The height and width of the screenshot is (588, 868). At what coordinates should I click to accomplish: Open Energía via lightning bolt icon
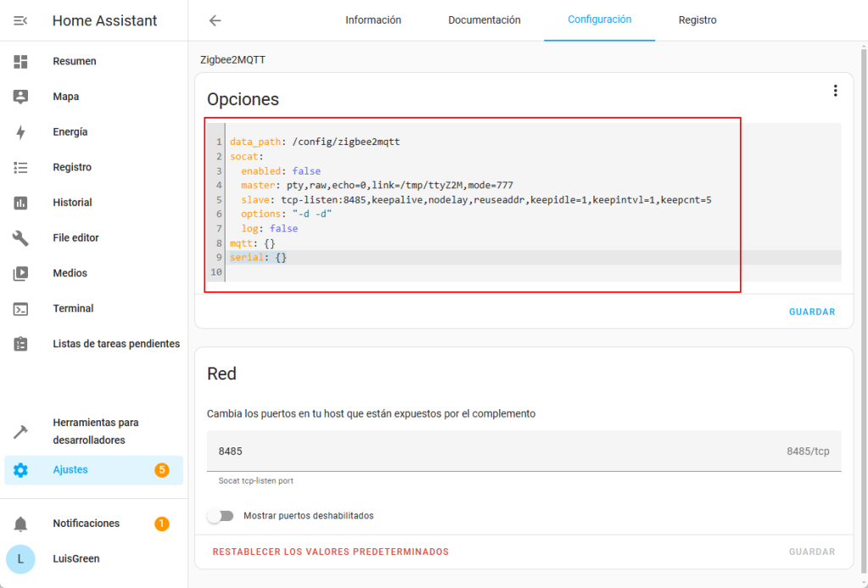point(20,132)
